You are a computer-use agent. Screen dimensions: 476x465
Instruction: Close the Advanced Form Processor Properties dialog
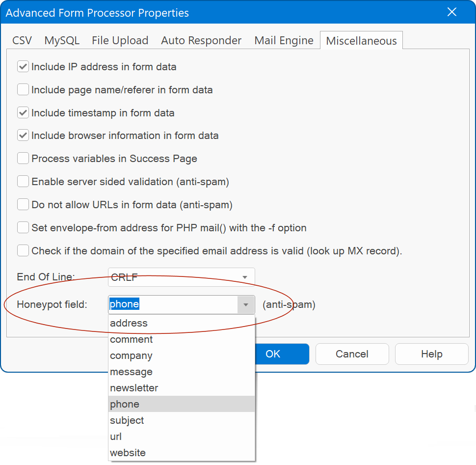451,12
